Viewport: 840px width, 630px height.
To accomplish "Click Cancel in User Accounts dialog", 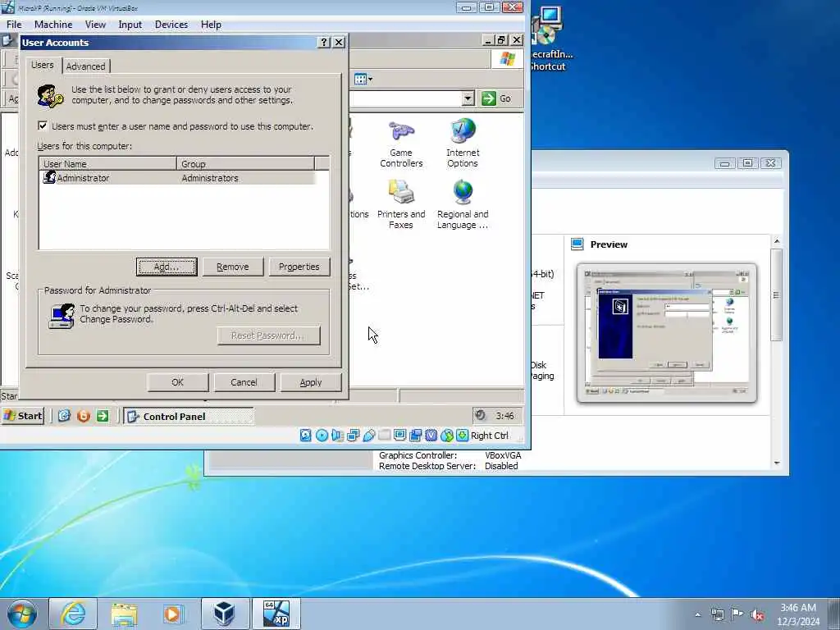I will point(244,382).
